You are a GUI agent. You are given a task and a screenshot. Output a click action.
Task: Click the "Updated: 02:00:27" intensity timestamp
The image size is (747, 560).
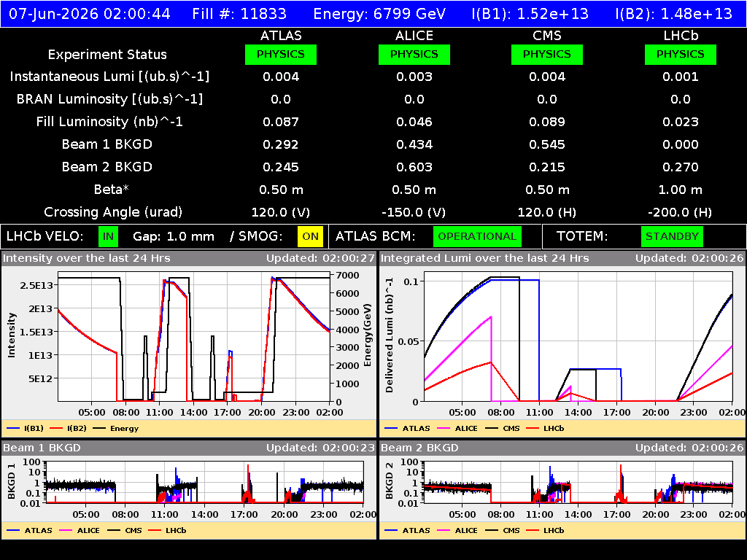point(320,258)
